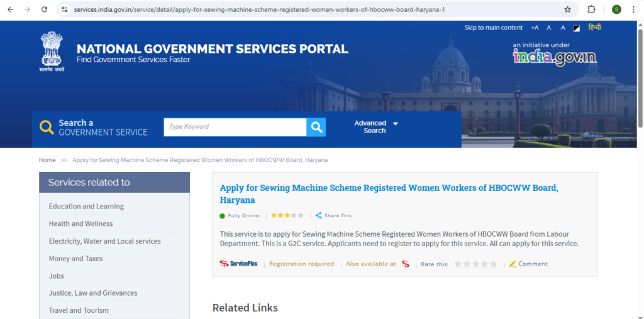Click the National Government Services Portal heading
The height and width of the screenshot is (319, 644).
(213, 49)
